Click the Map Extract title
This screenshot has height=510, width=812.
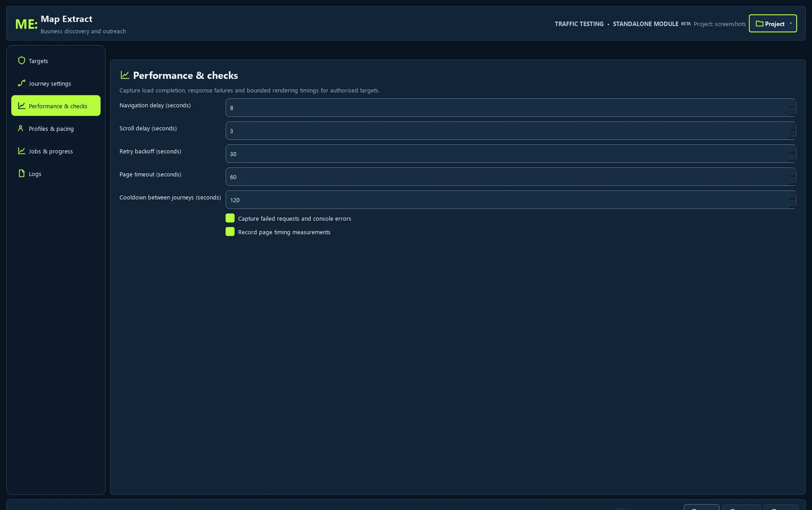(66, 19)
